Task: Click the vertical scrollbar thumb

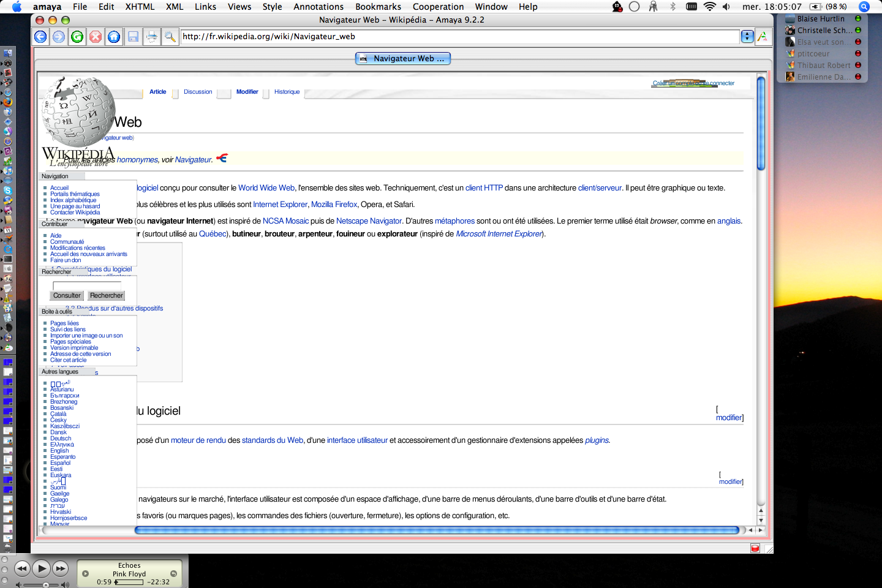Action: [761, 123]
